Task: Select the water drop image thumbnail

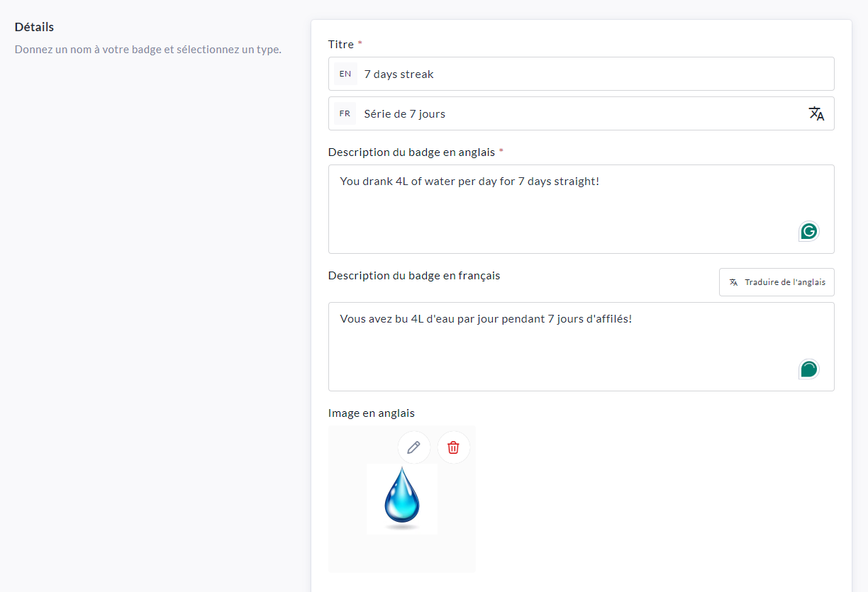Action: 402,499
